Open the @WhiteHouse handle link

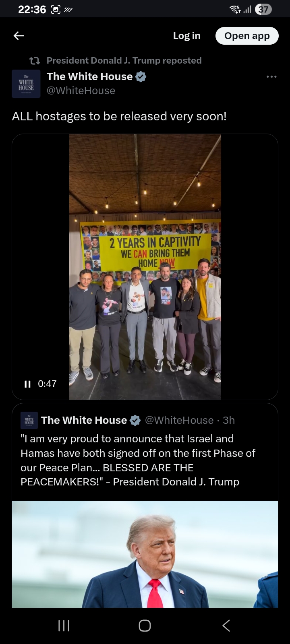pos(81,91)
